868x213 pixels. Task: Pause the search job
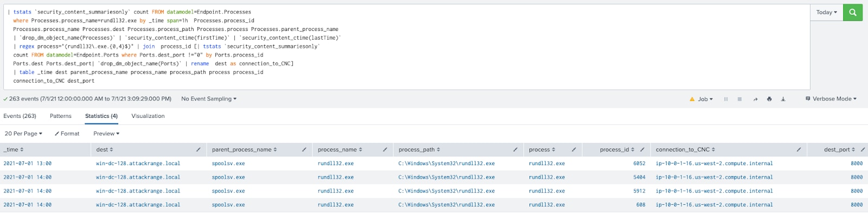click(726, 99)
